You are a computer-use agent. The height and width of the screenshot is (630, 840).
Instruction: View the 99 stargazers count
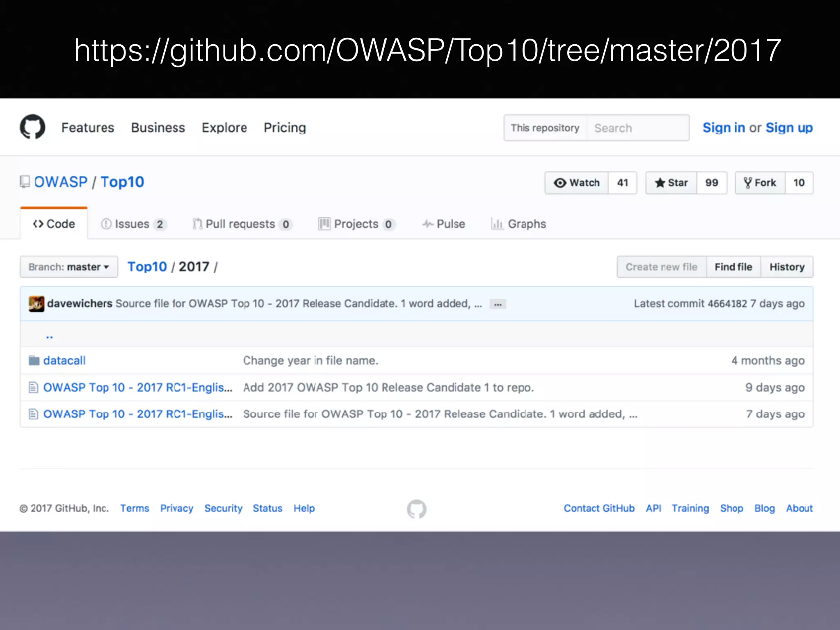(712, 183)
